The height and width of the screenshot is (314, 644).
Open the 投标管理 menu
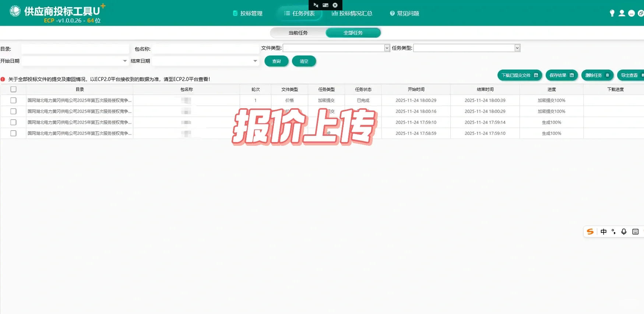248,13
